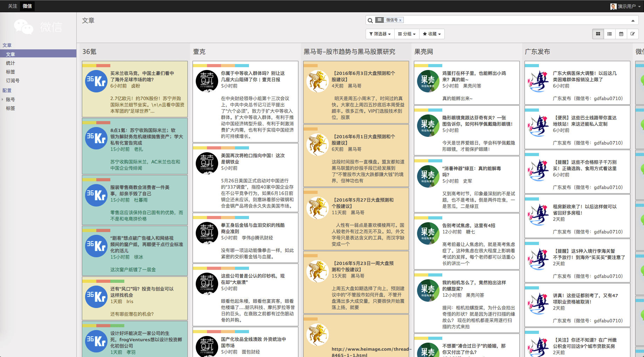Screen dimensions: 644x357
Task: Click 壹克 avatar on 美国再次将枪口 card
Action: coord(207,163)
